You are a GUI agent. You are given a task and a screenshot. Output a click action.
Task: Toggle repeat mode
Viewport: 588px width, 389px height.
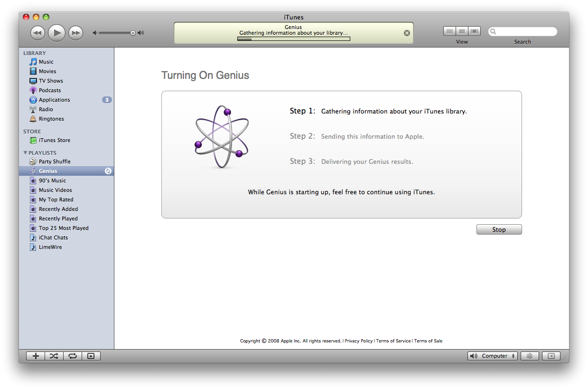coord(73,356)
